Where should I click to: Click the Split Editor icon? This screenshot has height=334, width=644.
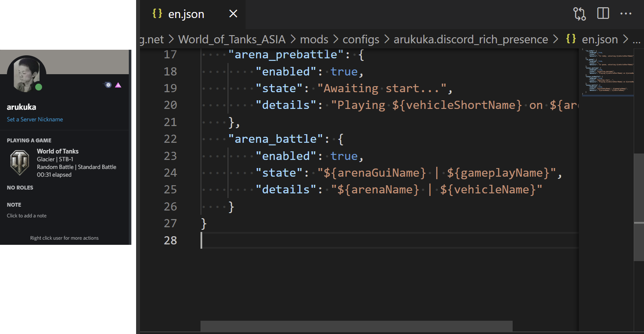coord(603,14)
